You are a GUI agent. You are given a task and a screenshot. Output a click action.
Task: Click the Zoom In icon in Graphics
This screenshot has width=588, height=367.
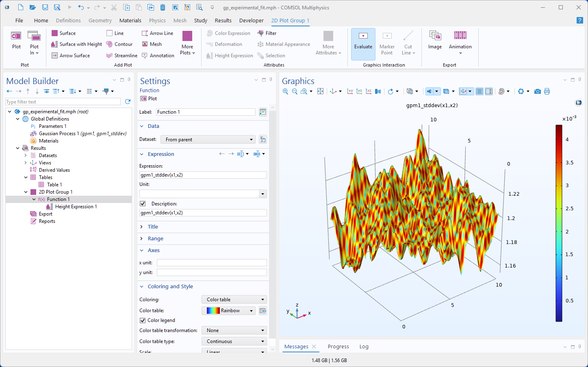coord(285,91)
